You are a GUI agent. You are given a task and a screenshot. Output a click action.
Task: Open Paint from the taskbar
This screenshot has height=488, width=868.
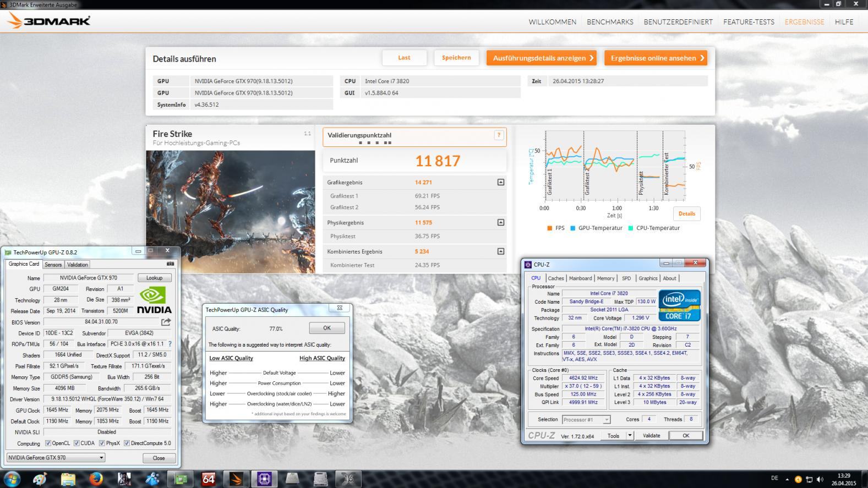point(40,479)
